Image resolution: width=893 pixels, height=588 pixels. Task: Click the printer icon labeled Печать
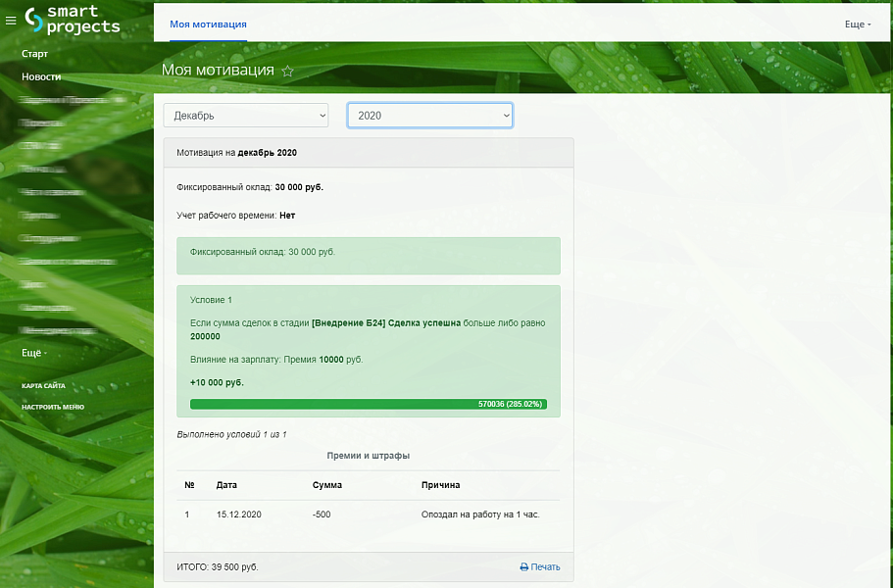coord(540,566)
